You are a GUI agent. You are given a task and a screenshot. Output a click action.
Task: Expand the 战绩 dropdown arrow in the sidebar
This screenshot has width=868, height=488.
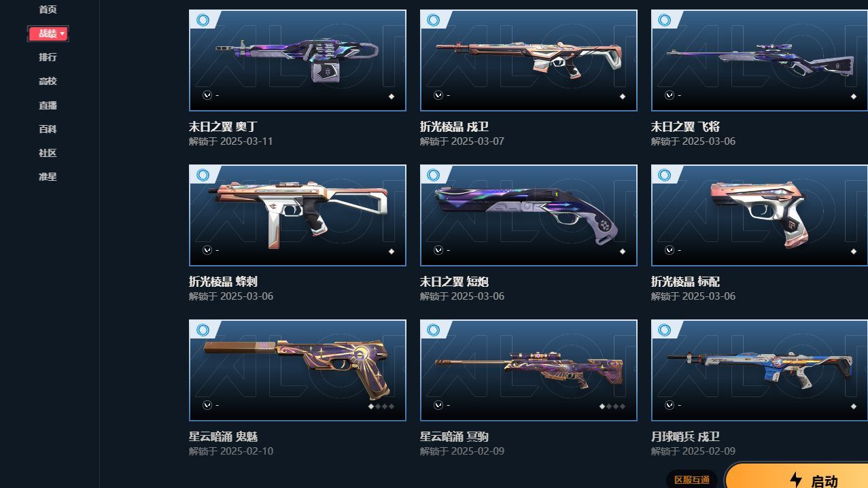click(x=63, y=33)
